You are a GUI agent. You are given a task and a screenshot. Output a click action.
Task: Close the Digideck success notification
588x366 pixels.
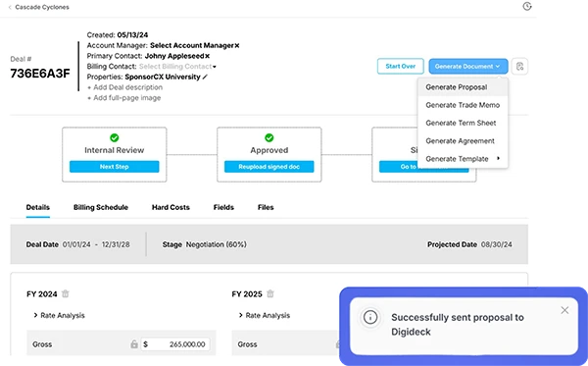[564, 310]
